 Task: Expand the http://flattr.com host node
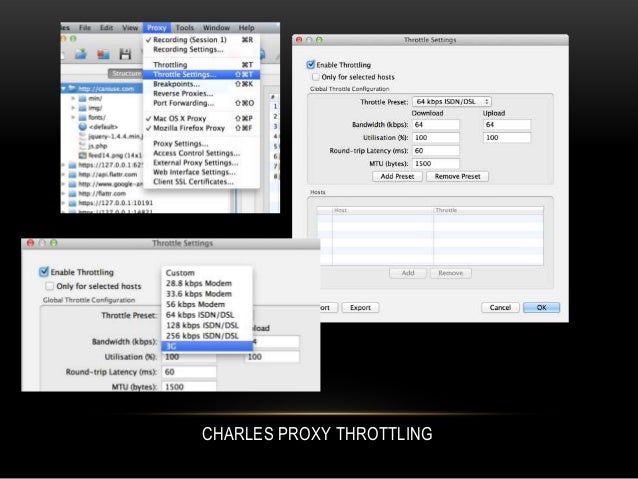[x=63, y=193]
